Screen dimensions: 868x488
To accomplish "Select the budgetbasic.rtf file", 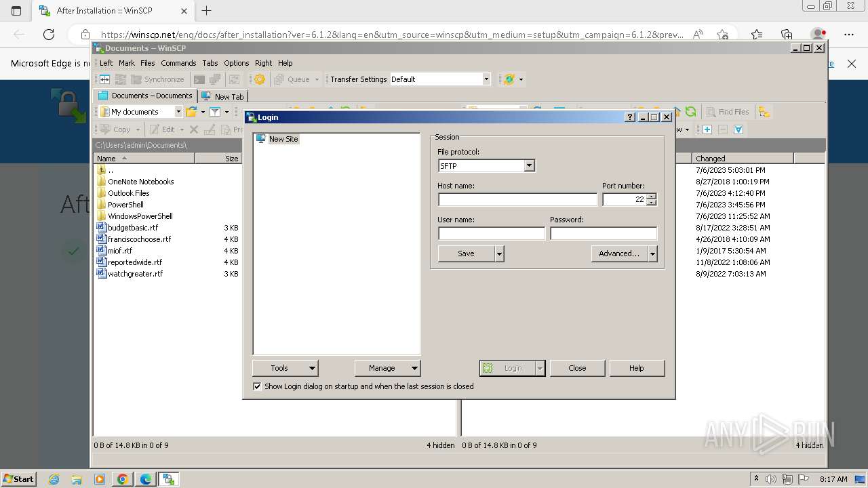I will [x=132, y=228].
